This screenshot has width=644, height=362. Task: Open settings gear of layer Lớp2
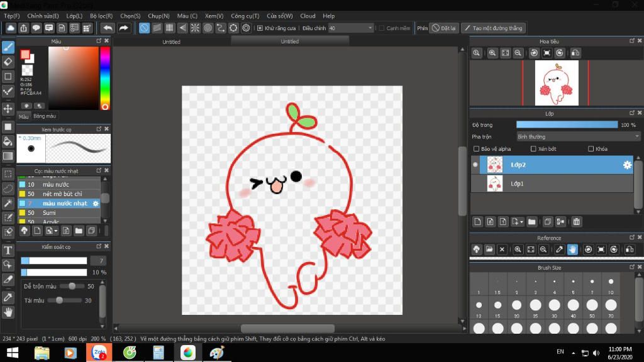(627, 165)
